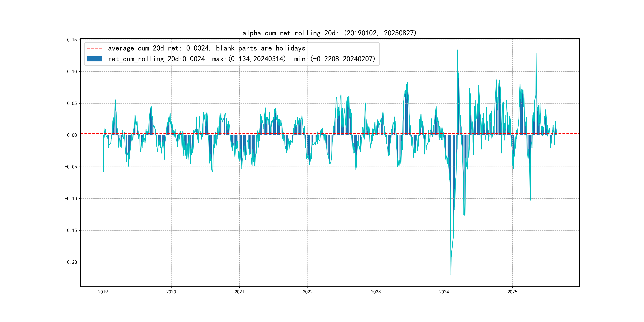
Task: Click the 2023 x-axis tick label
Action: click(x=376, y=292)
